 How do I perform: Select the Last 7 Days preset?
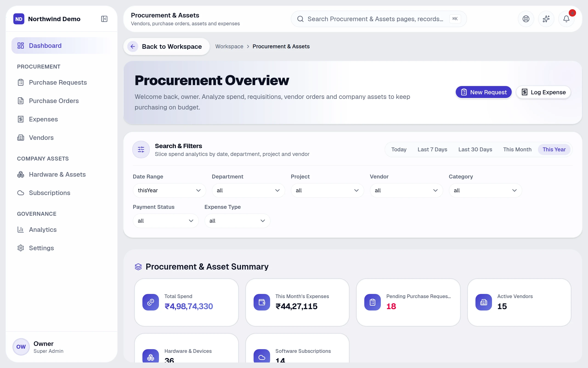click(x=432, y=149)
